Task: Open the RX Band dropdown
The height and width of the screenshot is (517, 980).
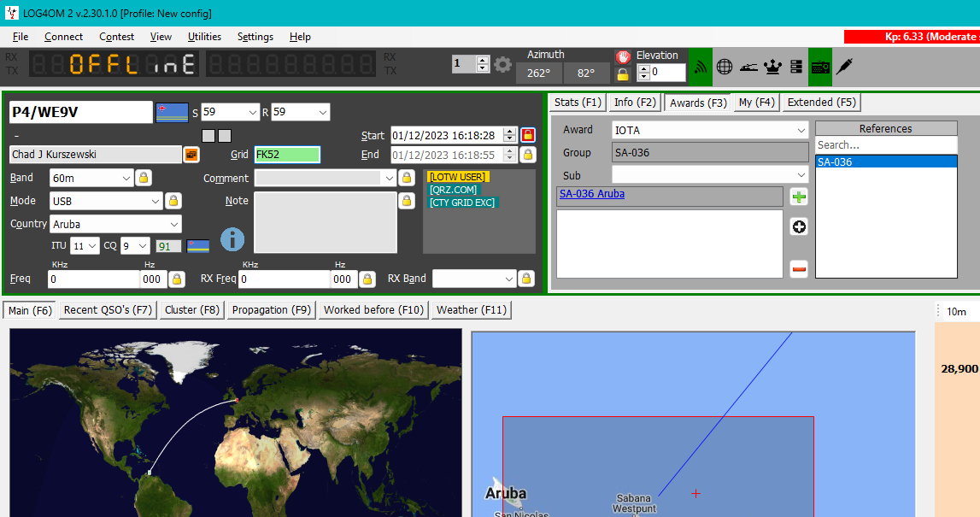Action: (x=508, y=279)
